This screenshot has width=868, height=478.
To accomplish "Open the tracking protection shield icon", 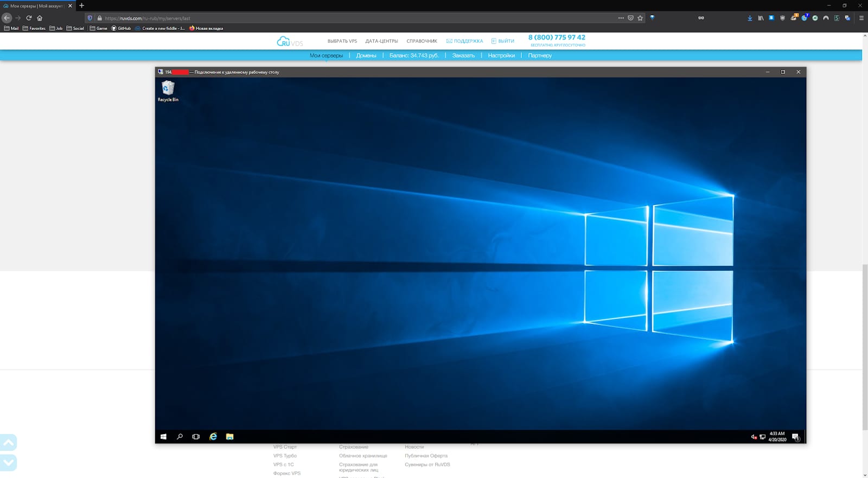I will click(90, 18).
